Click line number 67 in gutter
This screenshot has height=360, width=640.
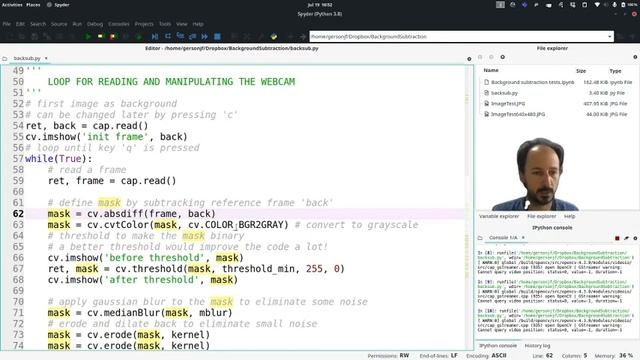click(18, 269)
